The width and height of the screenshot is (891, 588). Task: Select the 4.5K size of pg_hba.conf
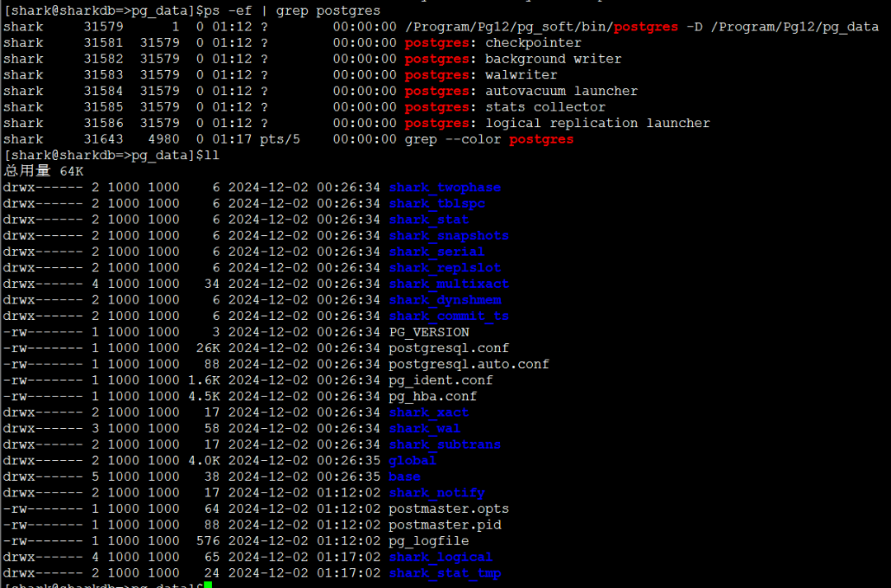pyautogui.click(x=204, y=396)
